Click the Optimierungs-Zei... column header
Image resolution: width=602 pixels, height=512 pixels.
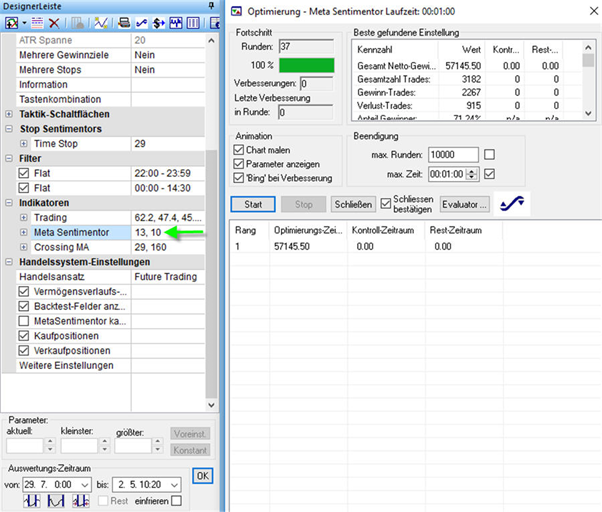pyautogui.click(x=308, y=230)
